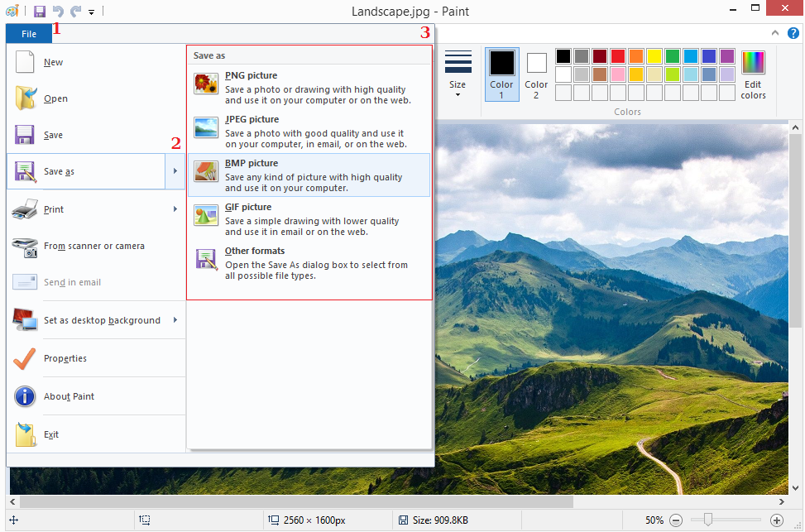Pick the black color swatch
This screenshot has width=805, height=532.
pos(563,56)
